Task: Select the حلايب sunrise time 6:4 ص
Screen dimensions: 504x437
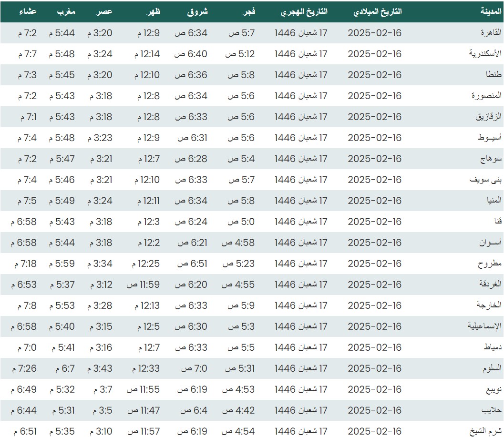Action: [192, 410]
